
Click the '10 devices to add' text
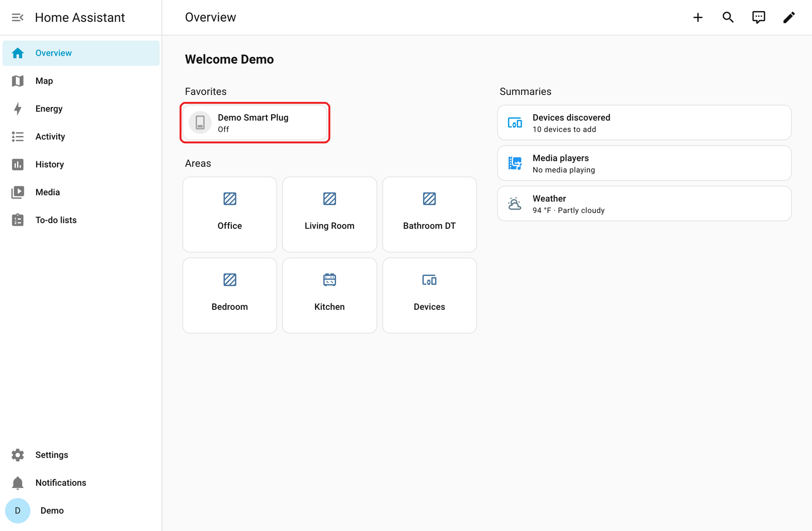[564, 130]
